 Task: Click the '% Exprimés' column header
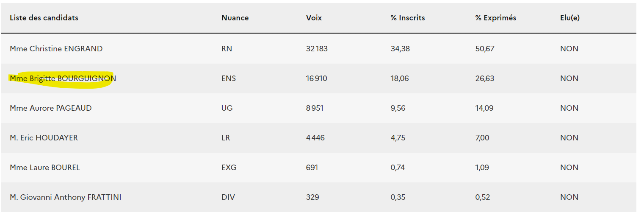(x=496, y=18)
